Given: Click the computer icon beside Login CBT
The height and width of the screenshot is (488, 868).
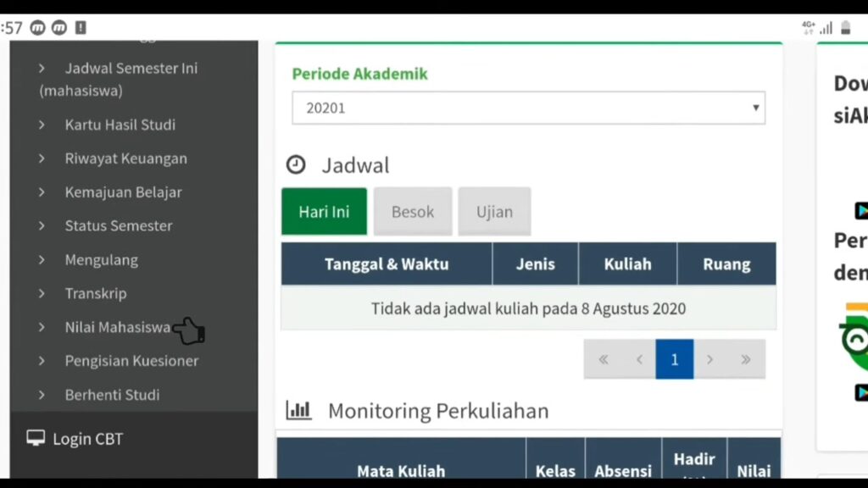Looking at the screenshot, I should click(x=35, y=438).
